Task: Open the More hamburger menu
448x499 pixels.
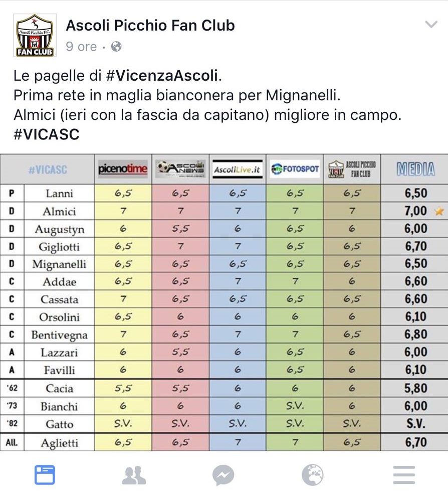Action: point(403,474)
